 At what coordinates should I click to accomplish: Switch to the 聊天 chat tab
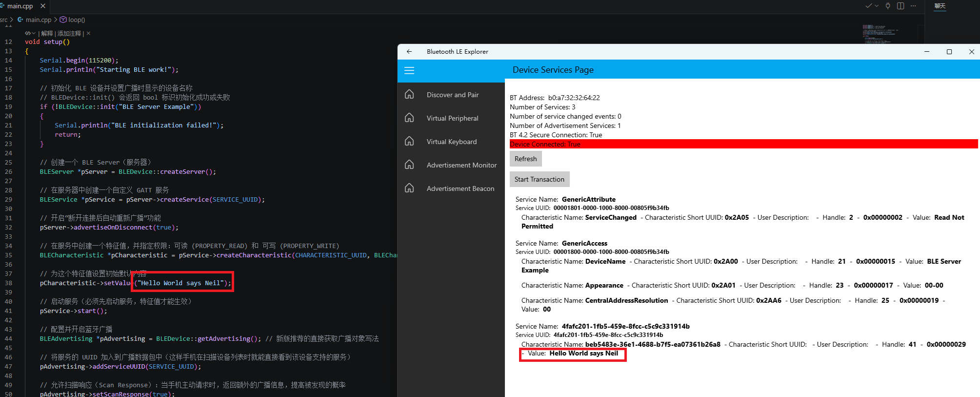click(940, 6)
